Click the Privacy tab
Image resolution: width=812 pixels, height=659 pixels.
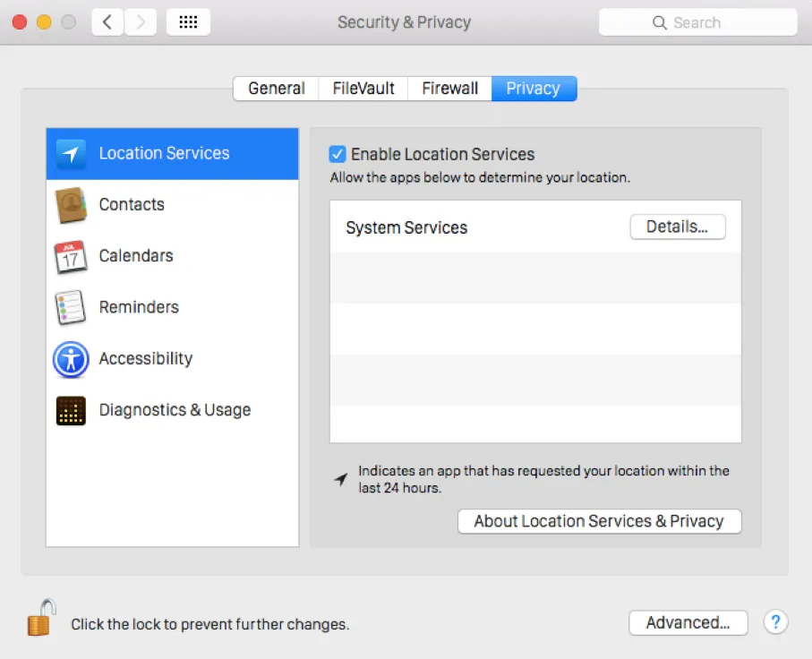pos(534,89)
